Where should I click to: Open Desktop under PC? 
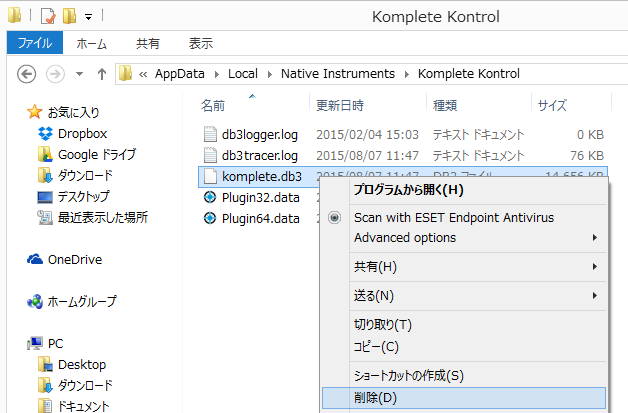click(82, 365)
